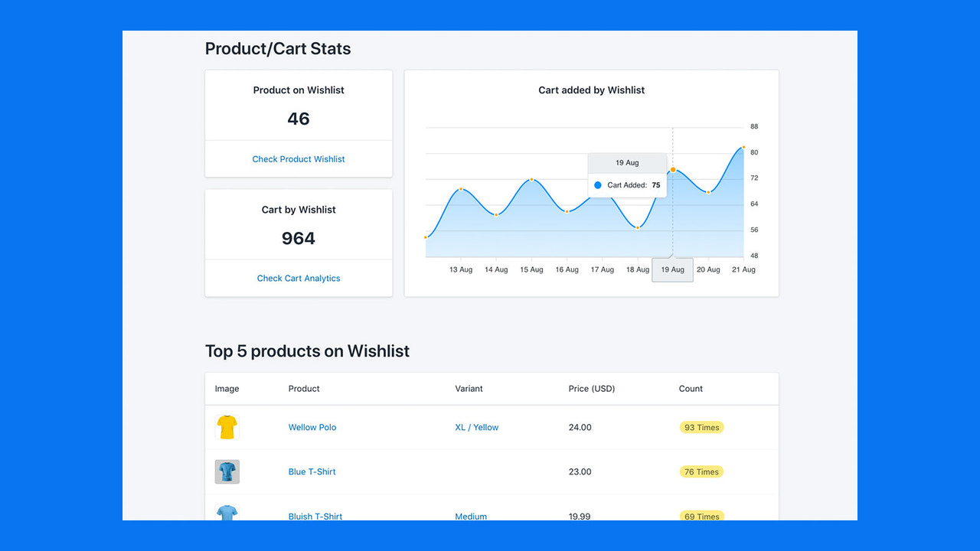Select the 13 Aug date on the chart
The image size is (980, 551).
[460, 269]
